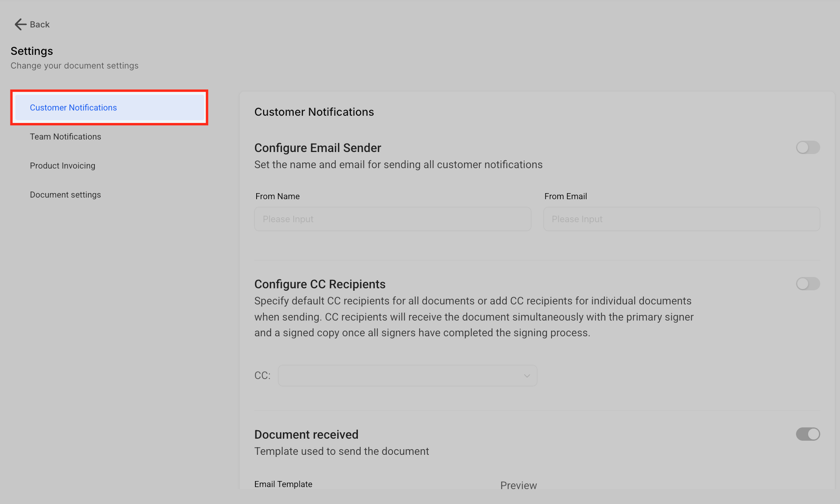Enable Configure Email Sender toggle

coord(807,148)
